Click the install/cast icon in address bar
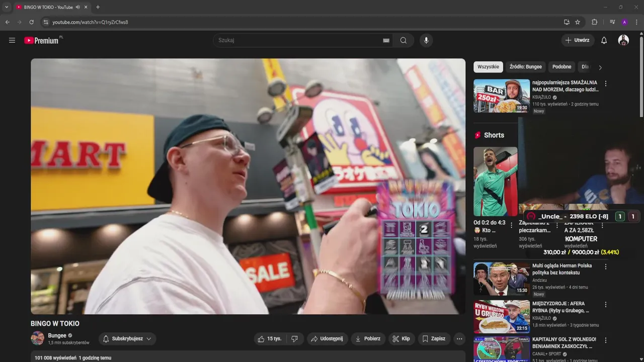This screenshot has height=362, width=644. click(x=567, y=22)
